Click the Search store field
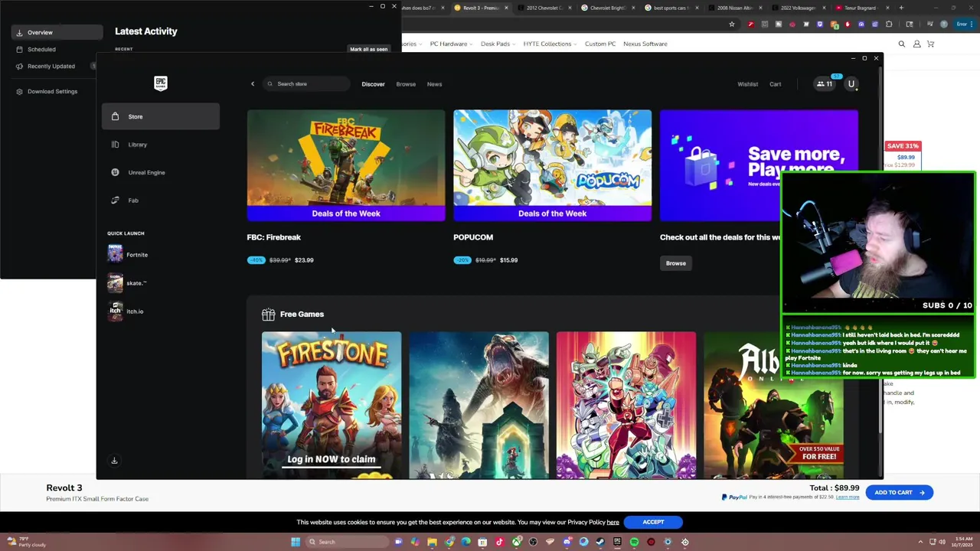This screenshot has width=980, height=551. coord(306,84)
